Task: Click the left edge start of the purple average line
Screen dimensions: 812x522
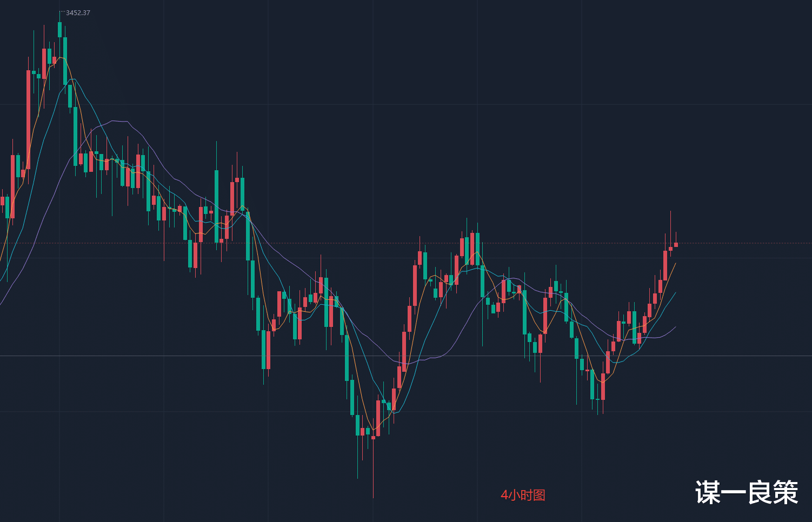Action: (x=1, y=304)
